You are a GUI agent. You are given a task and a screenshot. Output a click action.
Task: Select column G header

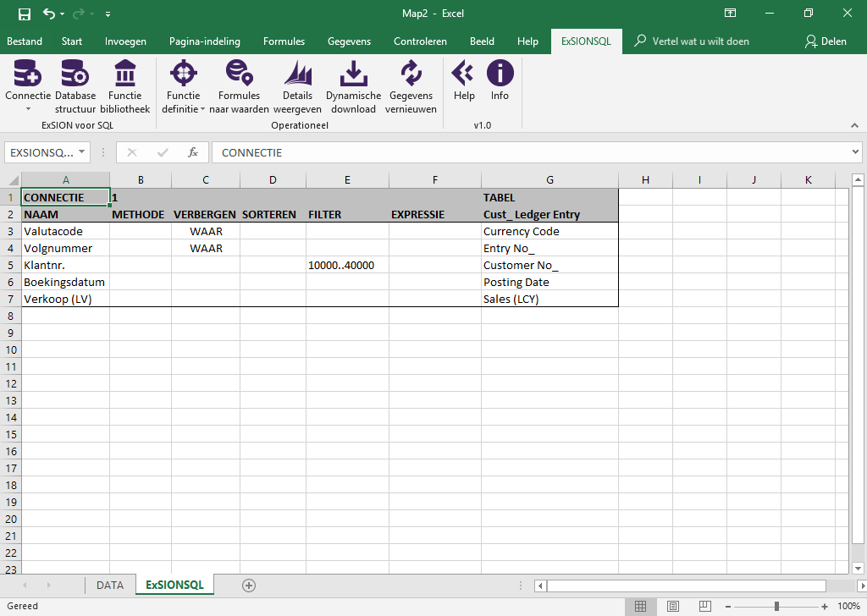549,179
